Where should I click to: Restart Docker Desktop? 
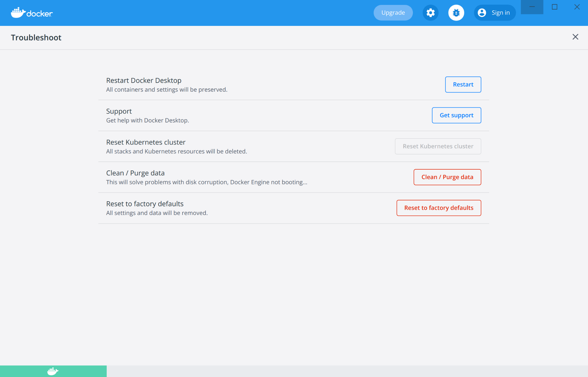463,84
